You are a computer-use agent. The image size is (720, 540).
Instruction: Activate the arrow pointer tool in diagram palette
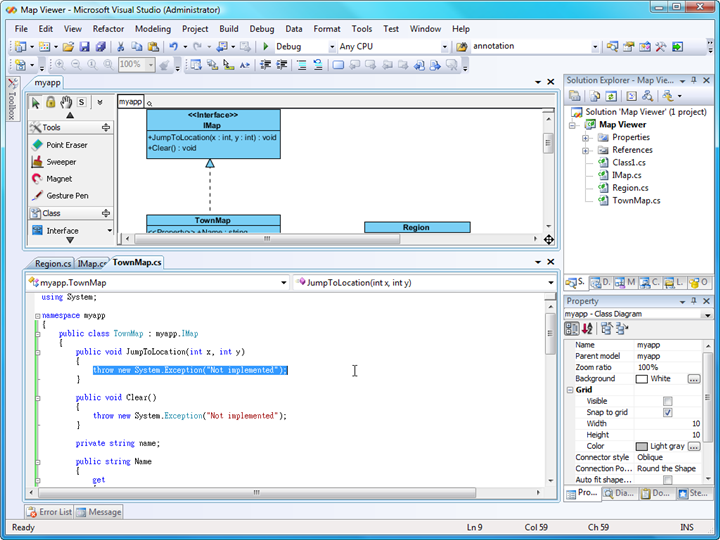pyautogui.click(x=36, y=102)
